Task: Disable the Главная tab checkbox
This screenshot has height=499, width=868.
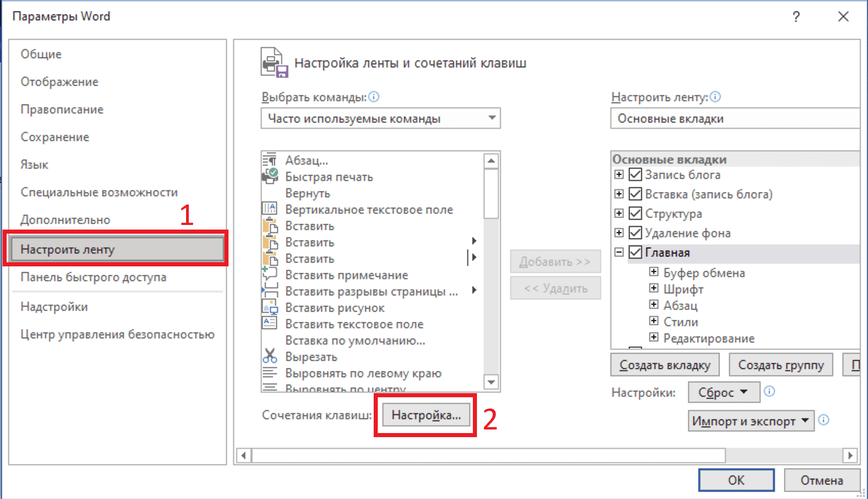Action: coord(635,252)
